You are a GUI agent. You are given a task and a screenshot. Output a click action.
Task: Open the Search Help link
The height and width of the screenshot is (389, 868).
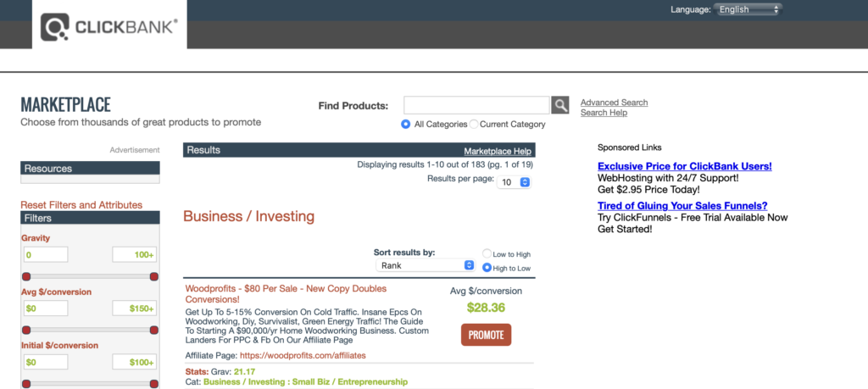click(604, 113)
